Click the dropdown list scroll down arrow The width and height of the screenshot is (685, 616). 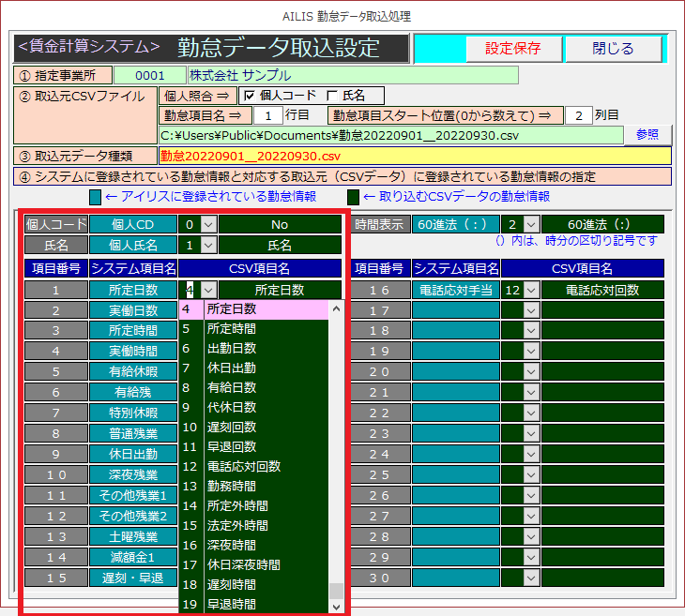[337, 608]
